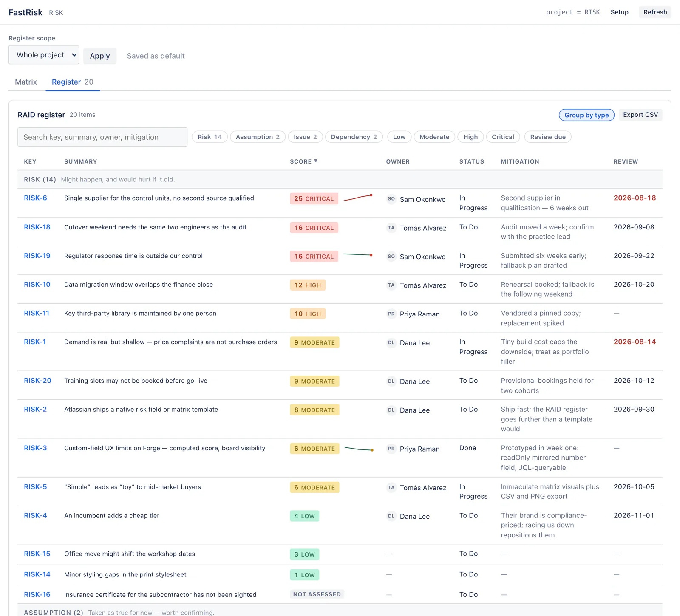Sort by the Review column header
The width and height of the screenshot is (680, 616).
pos(626,161)
